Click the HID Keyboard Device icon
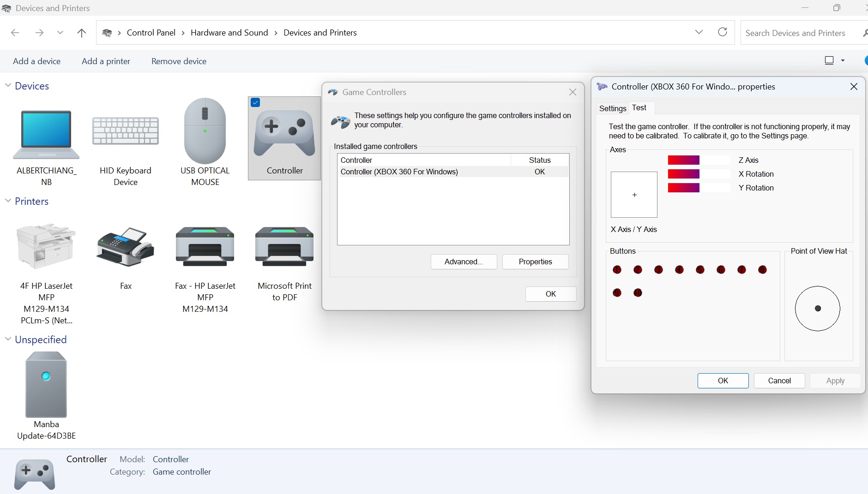Screen dimensions: 868x494 tap(126, 131)
